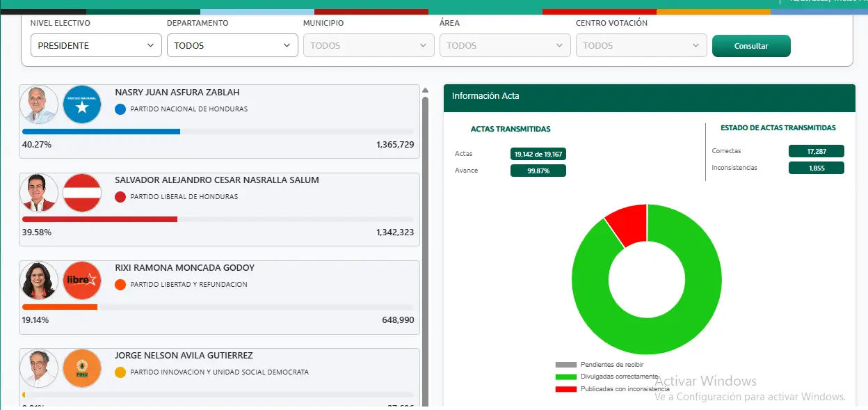The image size is (868, 410).
Task: Select the Partido Nacional star emblem
Action: 82,105
